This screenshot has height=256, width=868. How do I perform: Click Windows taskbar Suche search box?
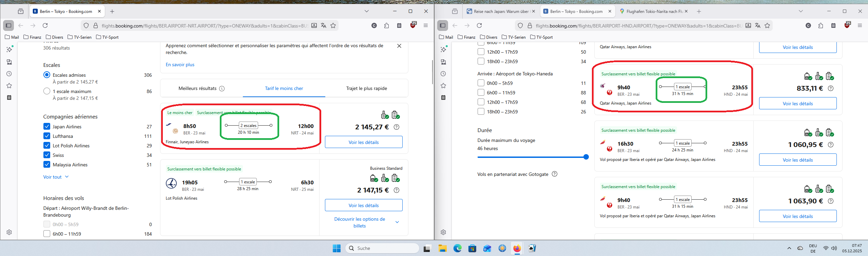(x=382, y=249)
